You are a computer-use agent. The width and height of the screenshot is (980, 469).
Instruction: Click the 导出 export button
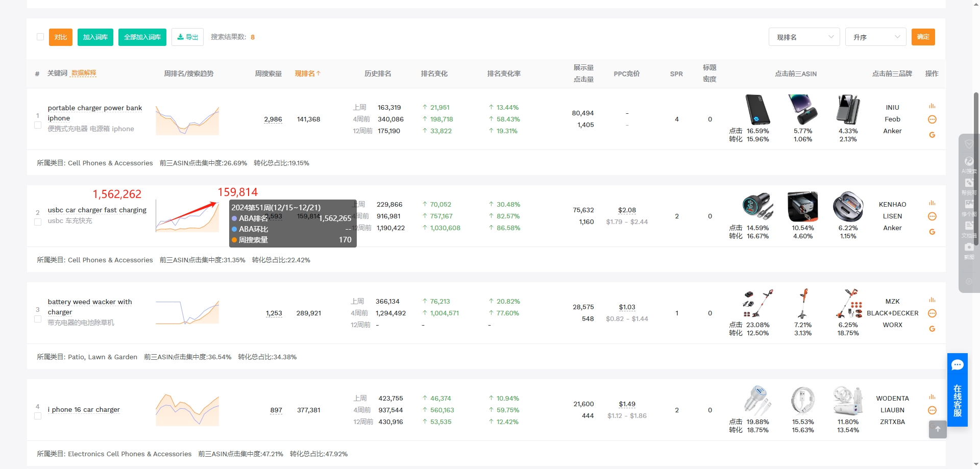pos(188,37)
